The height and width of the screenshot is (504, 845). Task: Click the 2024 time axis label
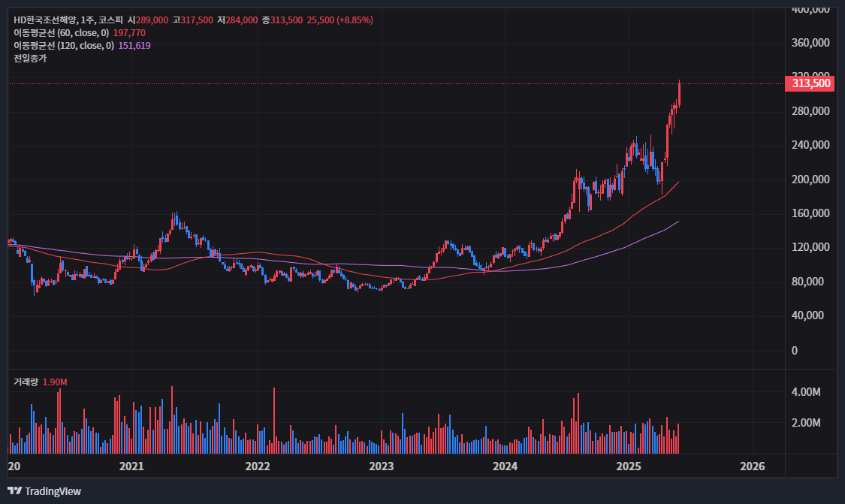click(505, 466)
